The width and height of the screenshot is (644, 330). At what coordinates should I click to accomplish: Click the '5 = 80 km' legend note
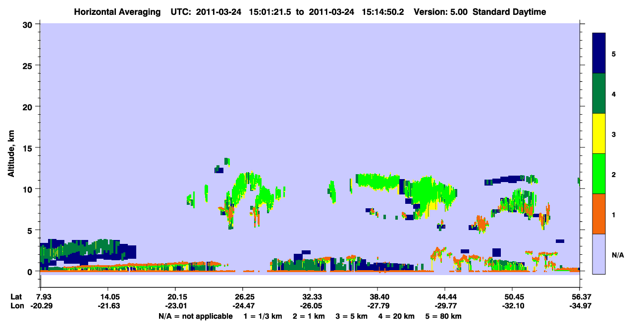click(444, 316)
